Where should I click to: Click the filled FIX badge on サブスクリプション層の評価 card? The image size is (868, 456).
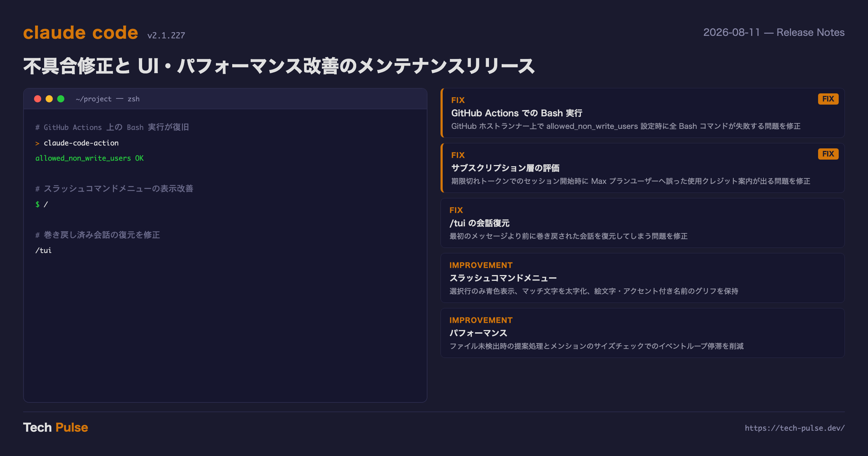(x=828, y=154)
